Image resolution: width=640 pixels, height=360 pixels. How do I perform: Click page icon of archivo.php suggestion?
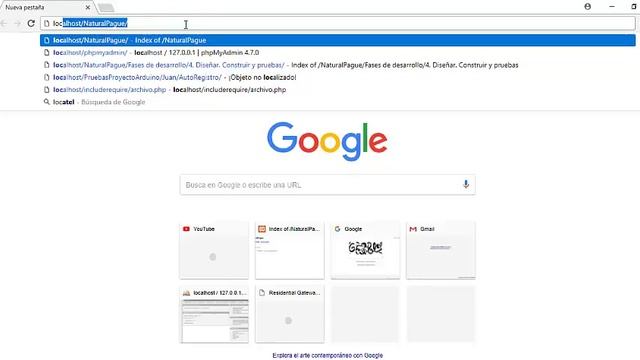[47, 89]
